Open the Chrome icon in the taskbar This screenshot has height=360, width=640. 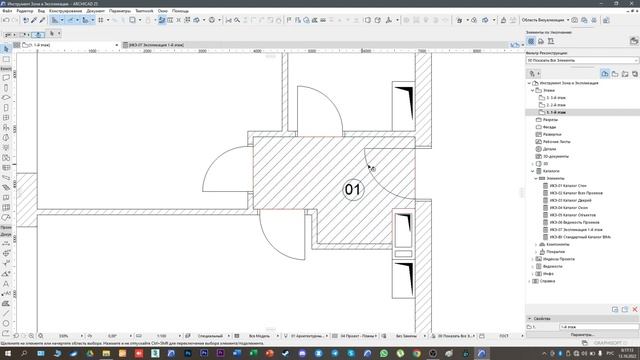pos(416,353)
